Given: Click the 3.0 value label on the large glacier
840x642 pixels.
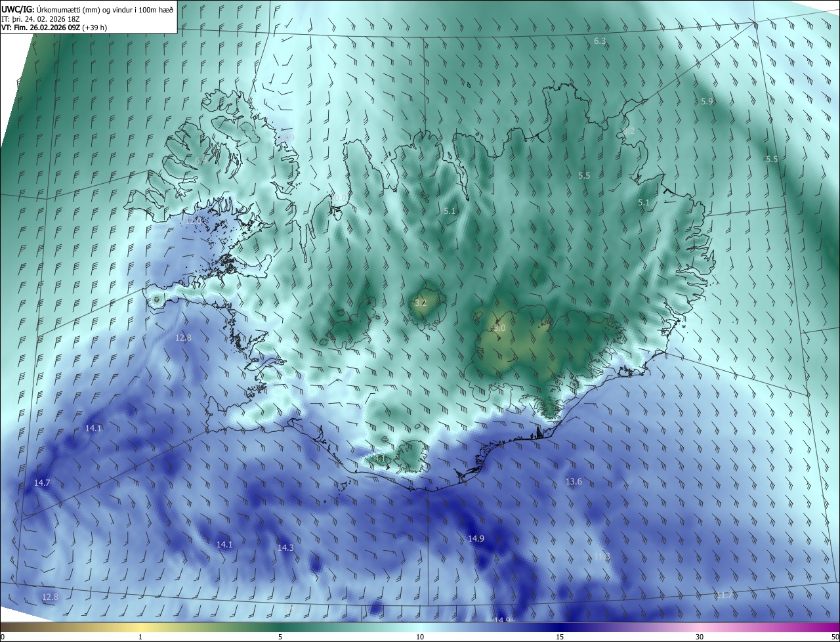Looking at the screenshot, I should click(499, 328).
